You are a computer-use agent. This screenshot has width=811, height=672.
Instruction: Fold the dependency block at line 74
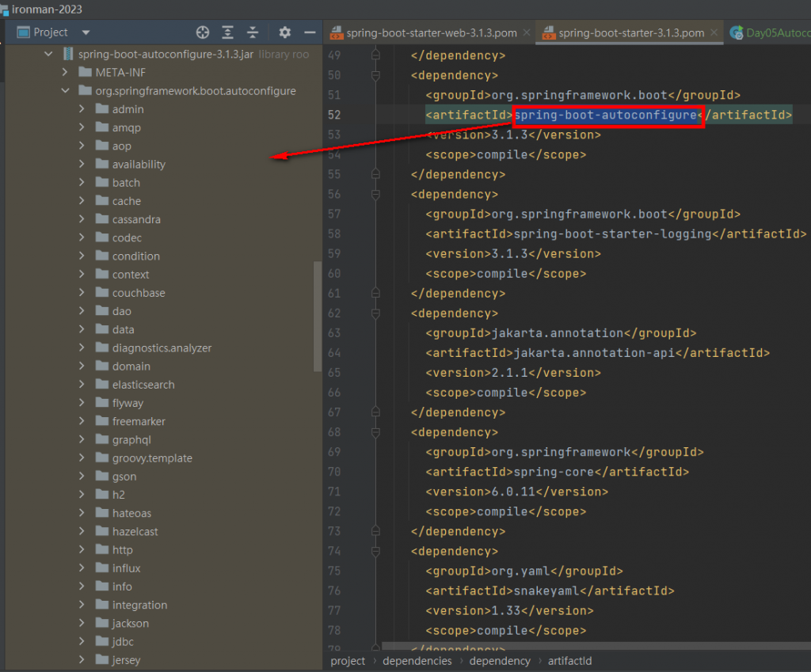tap(376, 551)
